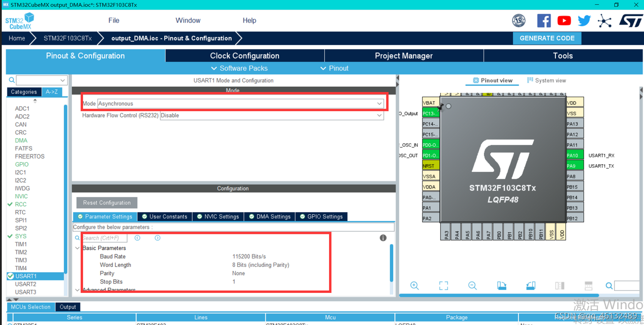Click the ST community network icon
Viewport: 644px width, 325px height.
(605, 21)
